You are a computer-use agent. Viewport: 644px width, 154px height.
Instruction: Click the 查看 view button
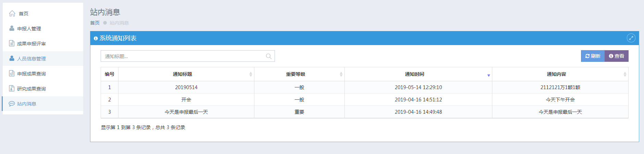point(617,56)
